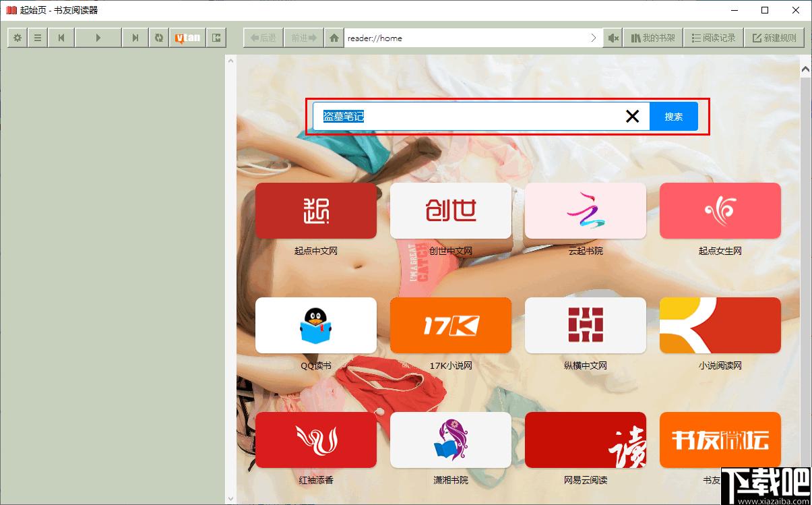Click the 前进 forward button
The height and width of the screenshot is (505, 812).
304,38
